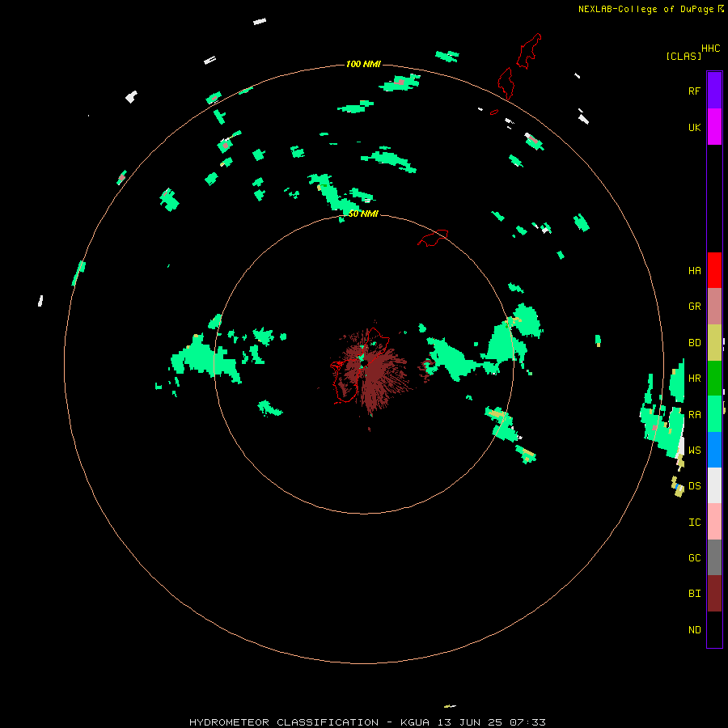
Task: Click the GR legend label
Action: 694,307
